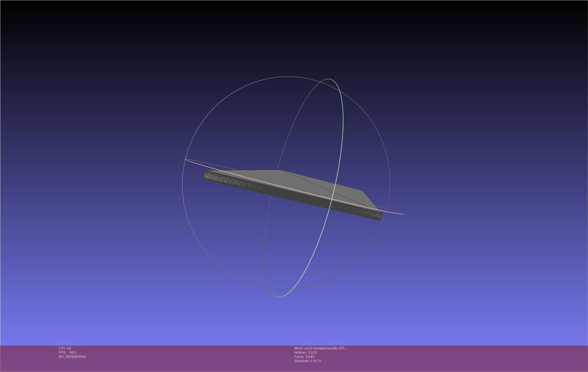Click the FOV: 60 readout
This screenshot has height=372, width=588.
[x=65, y=348]
